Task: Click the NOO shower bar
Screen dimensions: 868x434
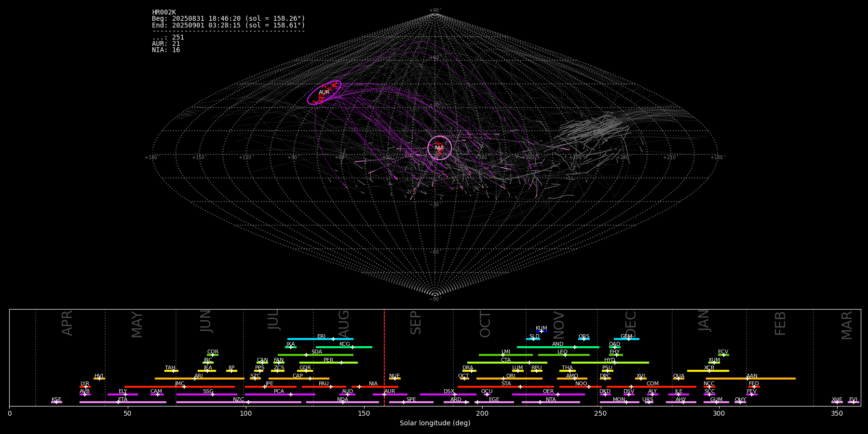Action: click(x=581, y=387)
